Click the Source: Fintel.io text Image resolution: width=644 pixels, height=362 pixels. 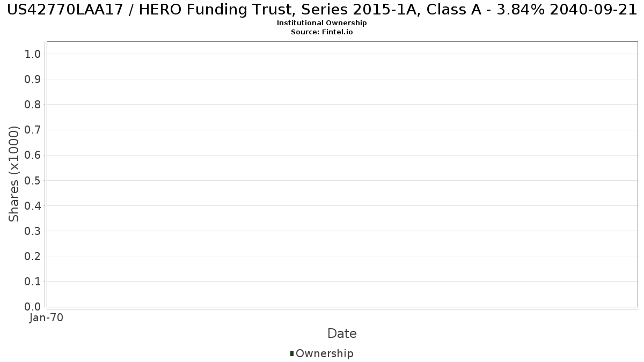pyautogui.click(x=322, y=32)
